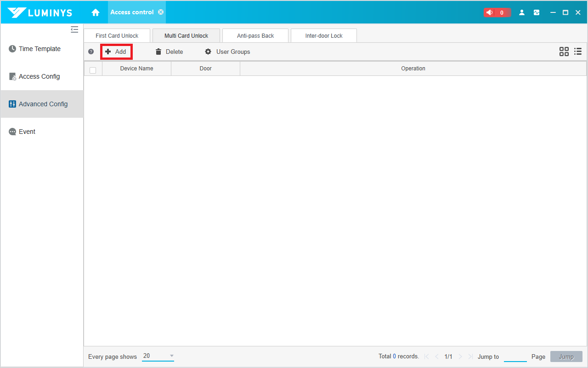Click the Jump to page input field
The width and height of the screenshot is (588, 368).
coord(515,356)
